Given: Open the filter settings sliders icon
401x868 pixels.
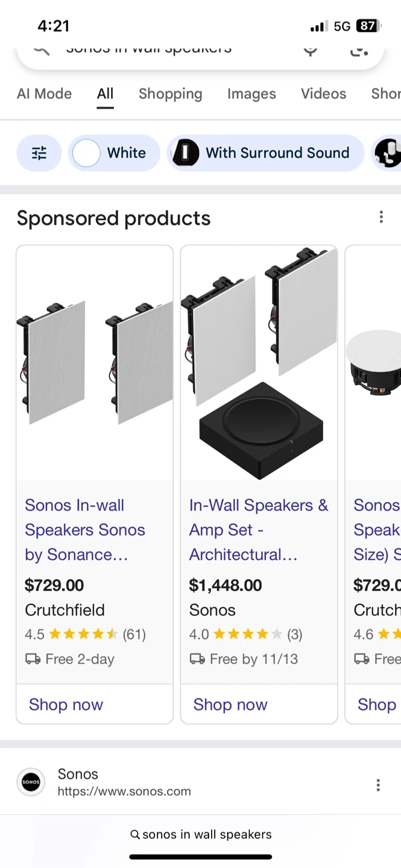Looking at the screenshot, I should coord(39,153).
